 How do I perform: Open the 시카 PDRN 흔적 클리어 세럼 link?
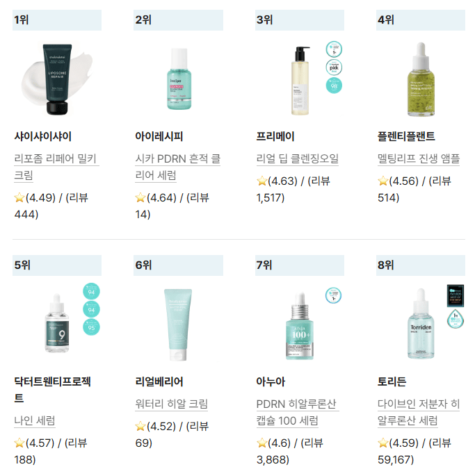(x=177, y=167)
